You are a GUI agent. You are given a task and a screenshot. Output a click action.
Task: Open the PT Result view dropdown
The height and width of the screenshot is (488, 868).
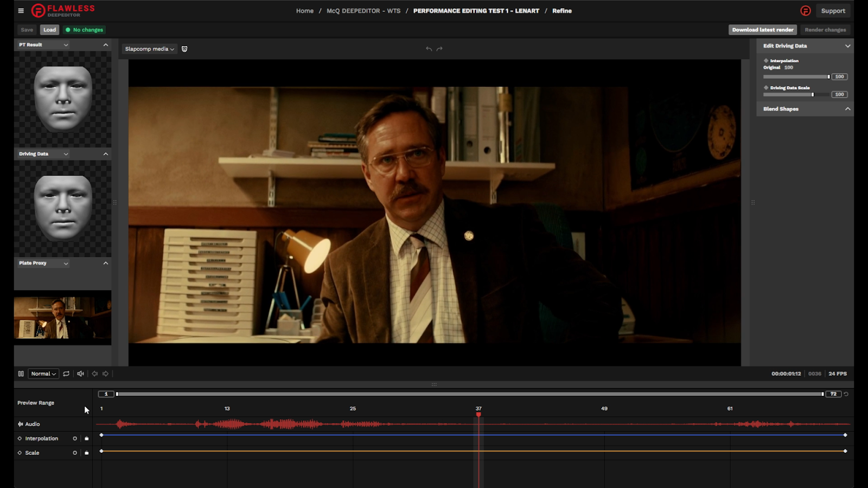point(44,44)
